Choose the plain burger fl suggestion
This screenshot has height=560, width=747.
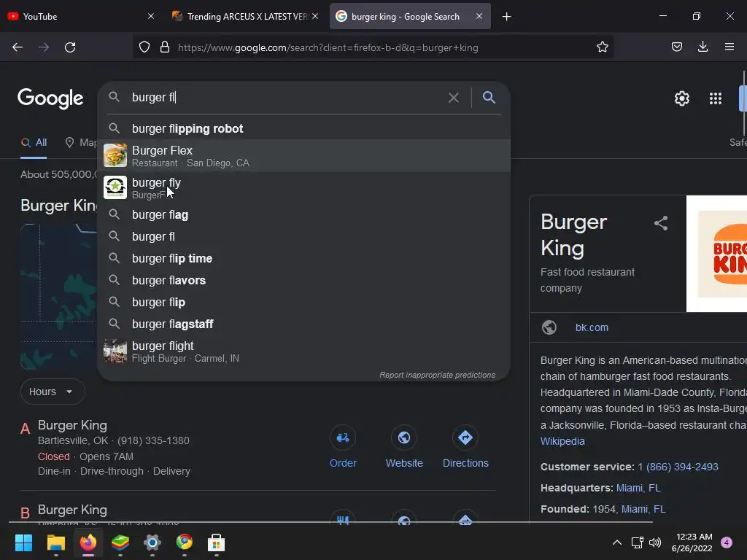pyautogui.click(x=304, y=237)
